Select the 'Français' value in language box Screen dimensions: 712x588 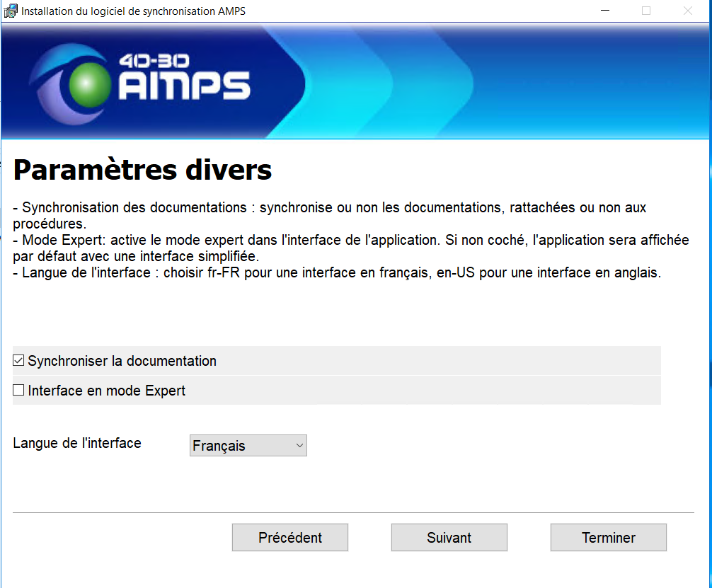click(x=219, y=446)
